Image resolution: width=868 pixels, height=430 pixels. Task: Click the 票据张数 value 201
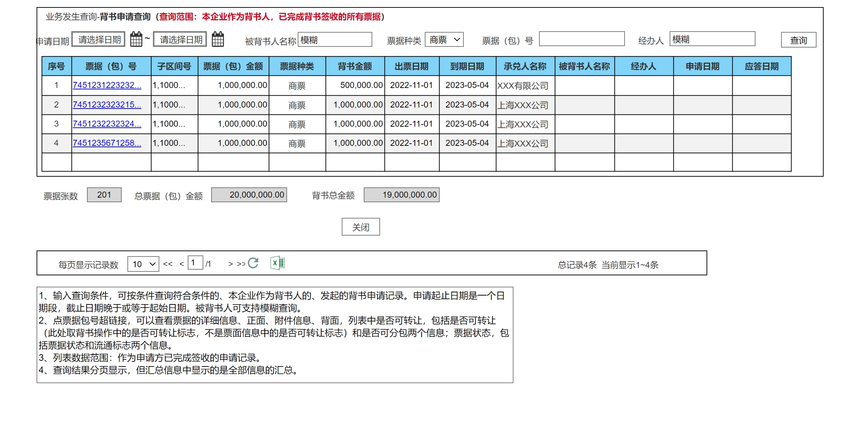click(x=104, y=195)
